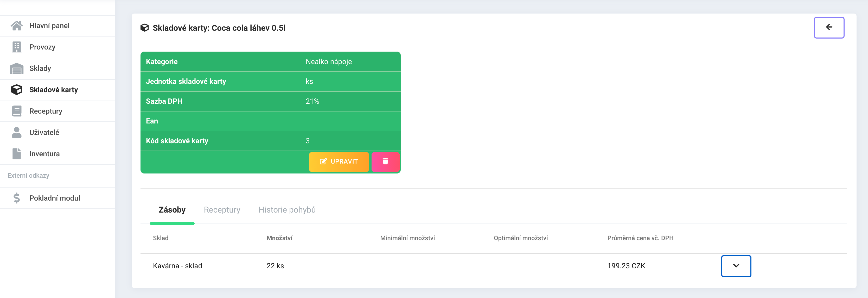
Task: Click the user icon next to Uživatelé
Action: pyautogui.click(x=16, y=132)
